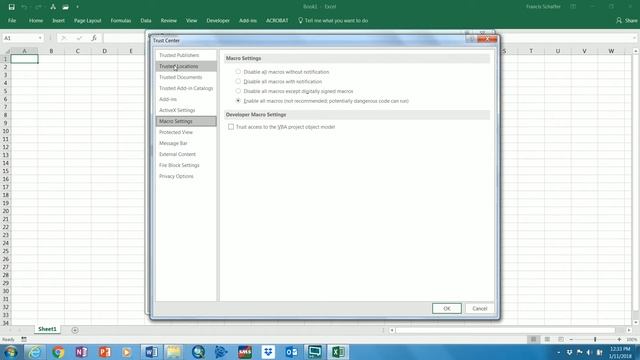Switch to the Insert ribbon tab
This screenshot has height=360, width=640.
coord(58,20)
